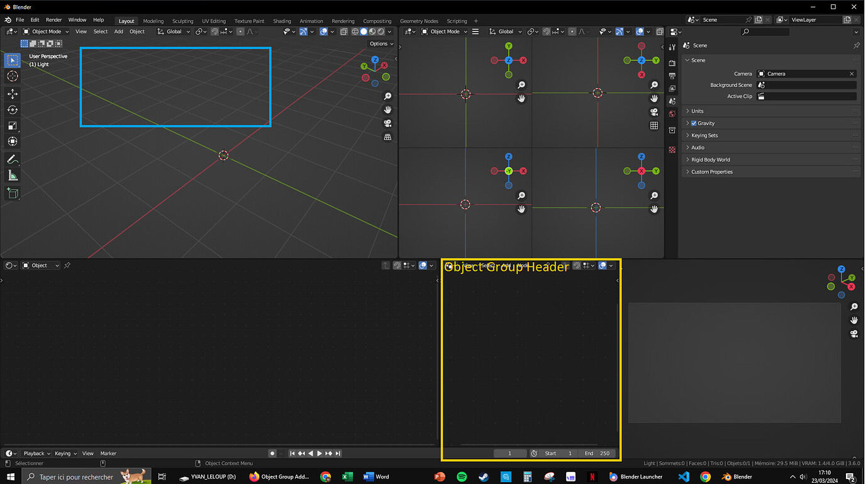This screenshot has width=868, height=484.
Task: Click the timeline End frame field
Action: [596, 453]
